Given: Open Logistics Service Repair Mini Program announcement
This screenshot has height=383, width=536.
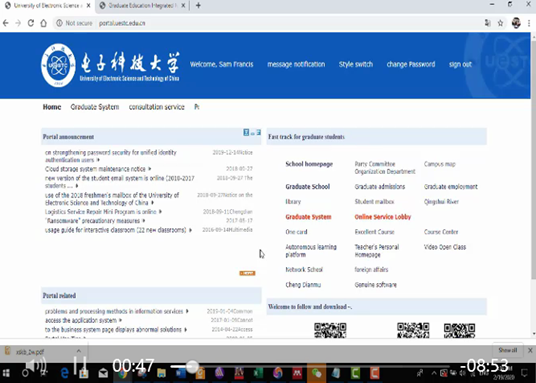Looking at the screenshot, I should [x=101, y=212].
